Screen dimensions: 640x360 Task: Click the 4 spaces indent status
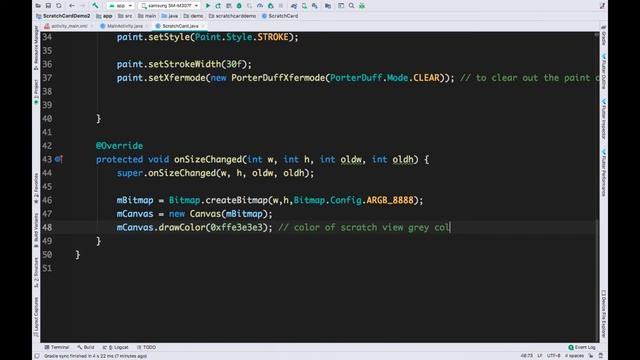point(574,356)
